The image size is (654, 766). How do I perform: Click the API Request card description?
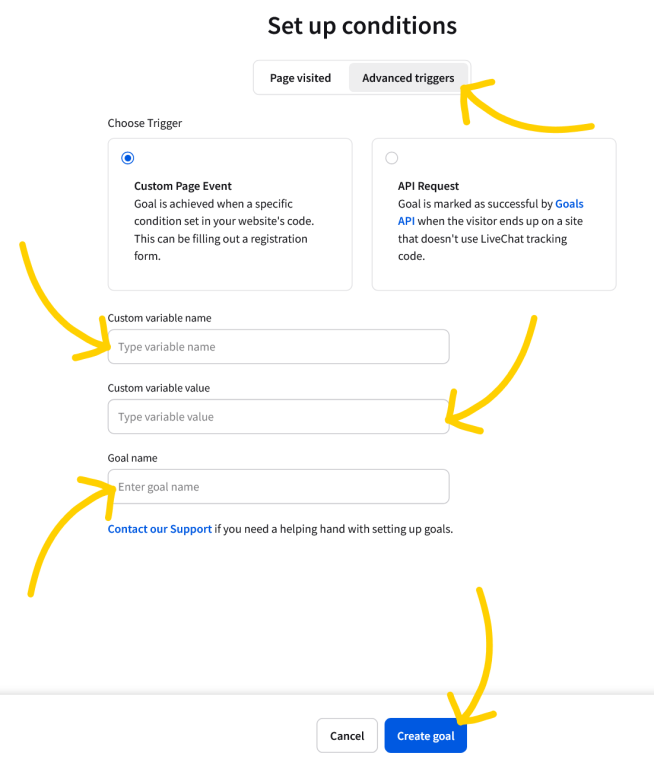490,230
